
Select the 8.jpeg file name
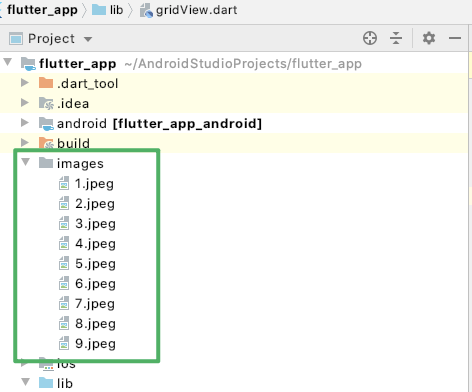tap(95, 324)
